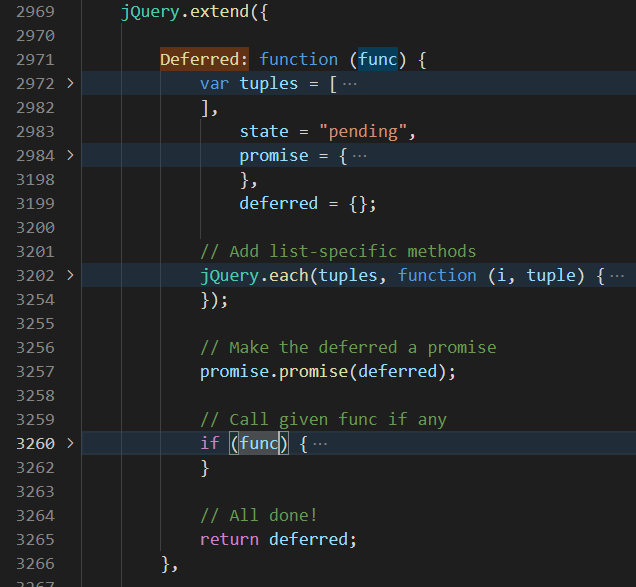Click line number 3265
The height and width of the screenshot is (587, 636).
[35, 539]
